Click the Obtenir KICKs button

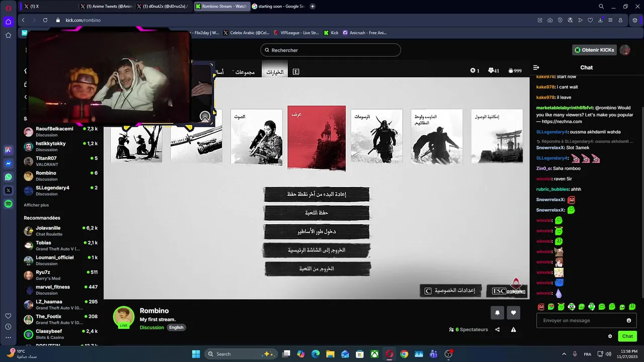[595, 50]
